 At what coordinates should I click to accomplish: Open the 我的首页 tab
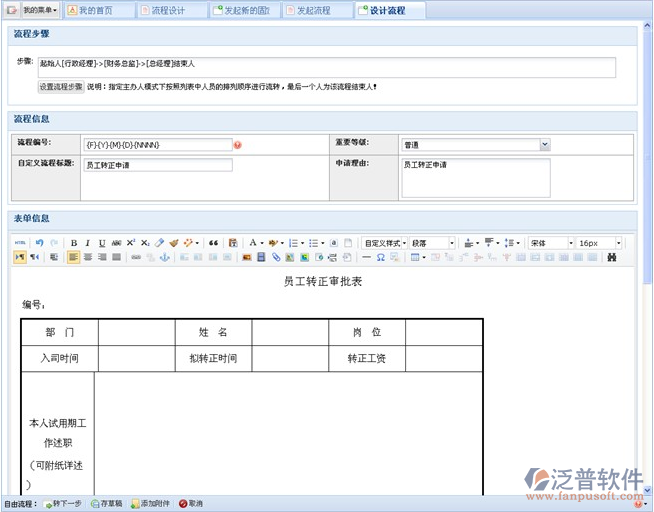pyautogui.click(x=96, y=10)
